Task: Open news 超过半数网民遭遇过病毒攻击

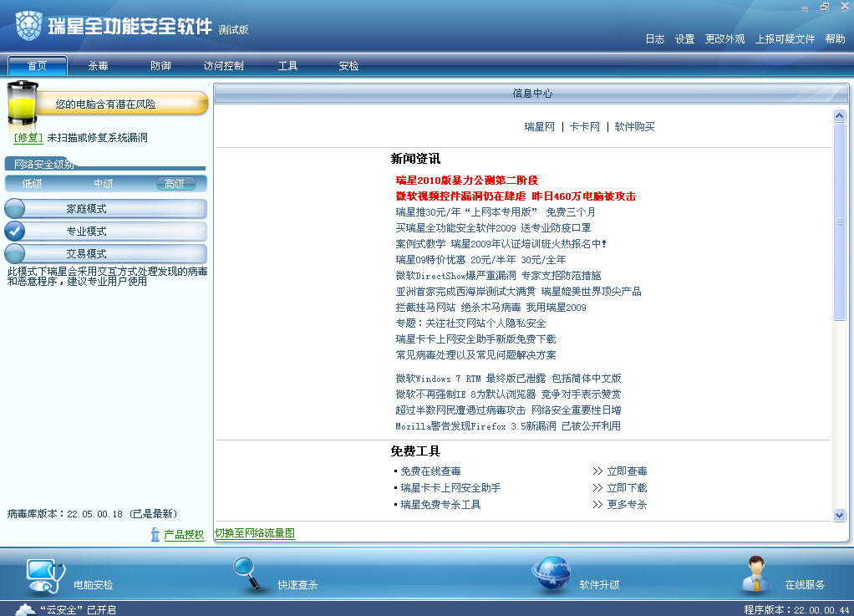Action: 508,410
